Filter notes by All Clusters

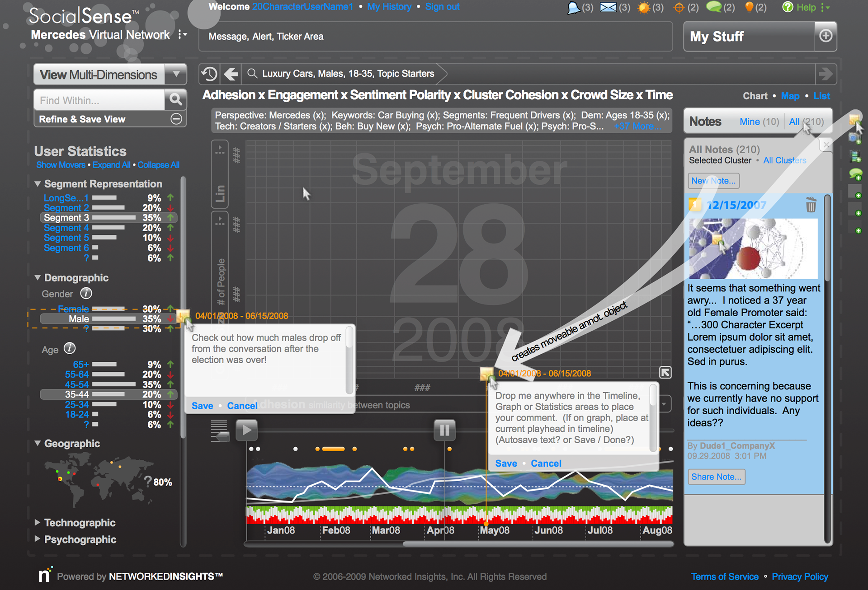click(784, 160)
